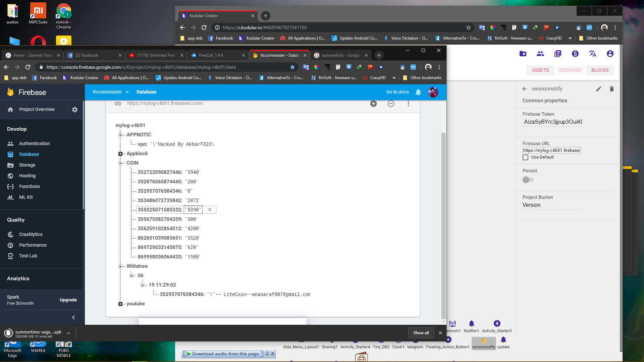Open Firebase project settings gear

point(75,110)
